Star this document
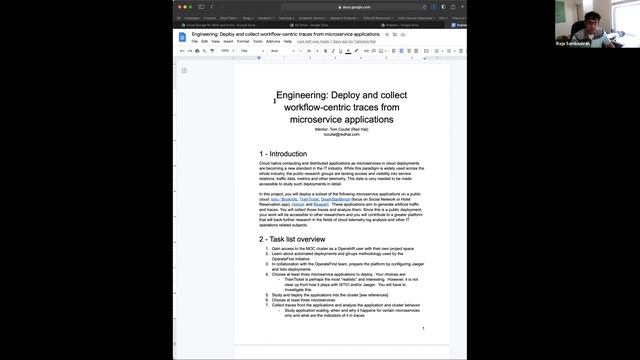The height and width of the screenshot is (360, 640). coord(387,35)
